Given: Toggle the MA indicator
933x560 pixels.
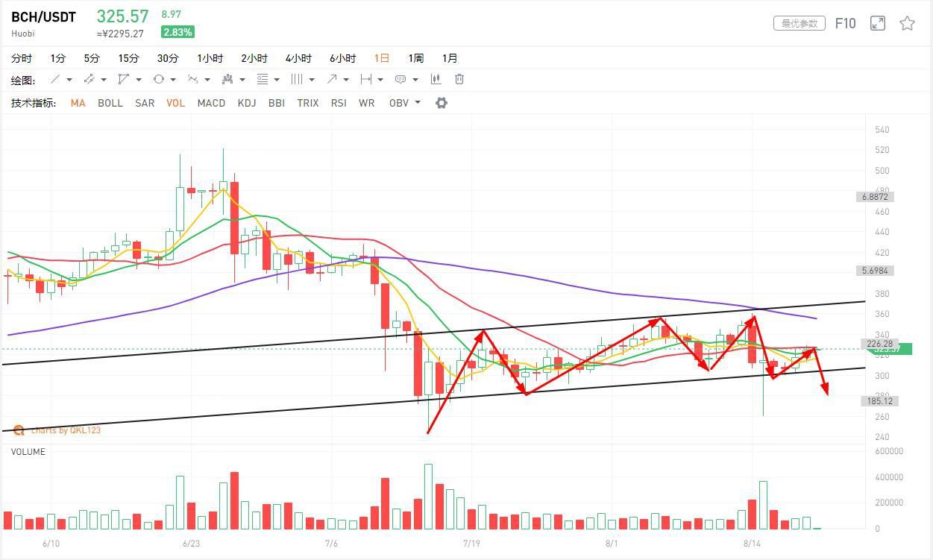Looking at the screenshot, I should click(78, 103).
